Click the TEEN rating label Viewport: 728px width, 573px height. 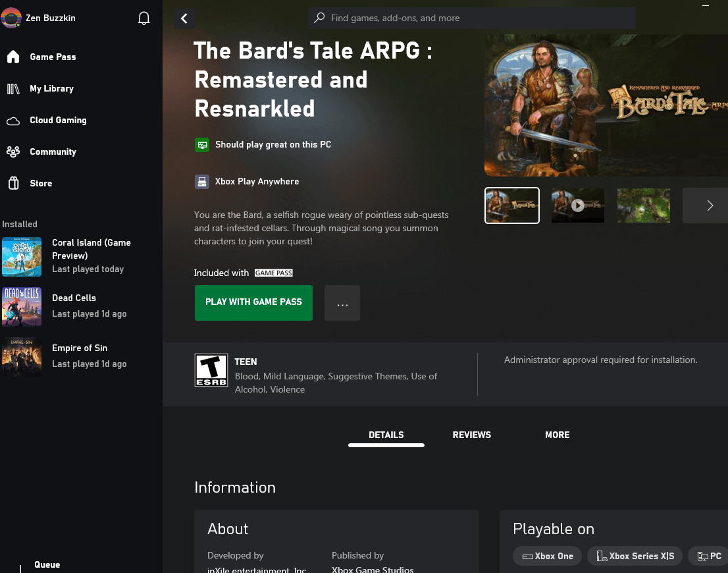(246, 362)
